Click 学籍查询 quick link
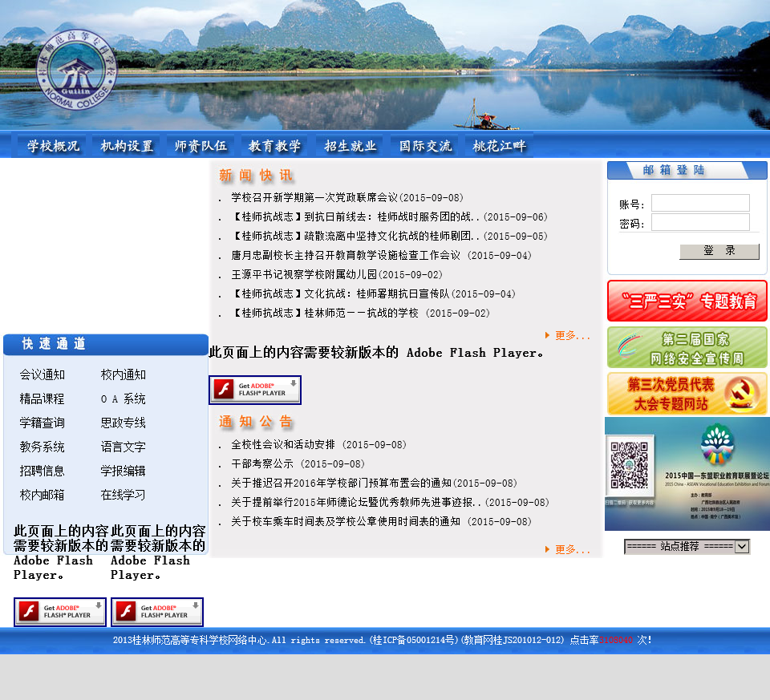Screen dimensions: 770x700 pos(43,423)
